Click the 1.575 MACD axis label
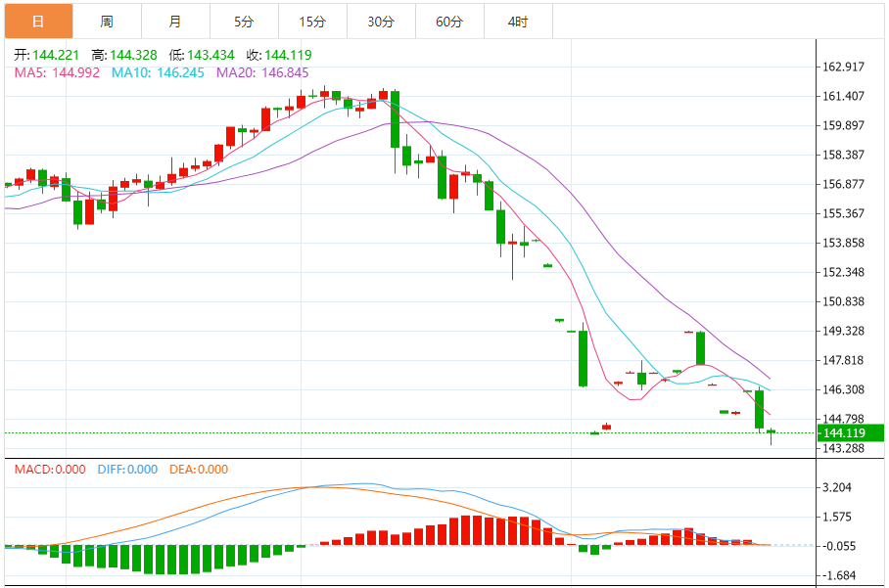Image resolution: width=889 pixels, height=588 pixels. tap(837, 518)
